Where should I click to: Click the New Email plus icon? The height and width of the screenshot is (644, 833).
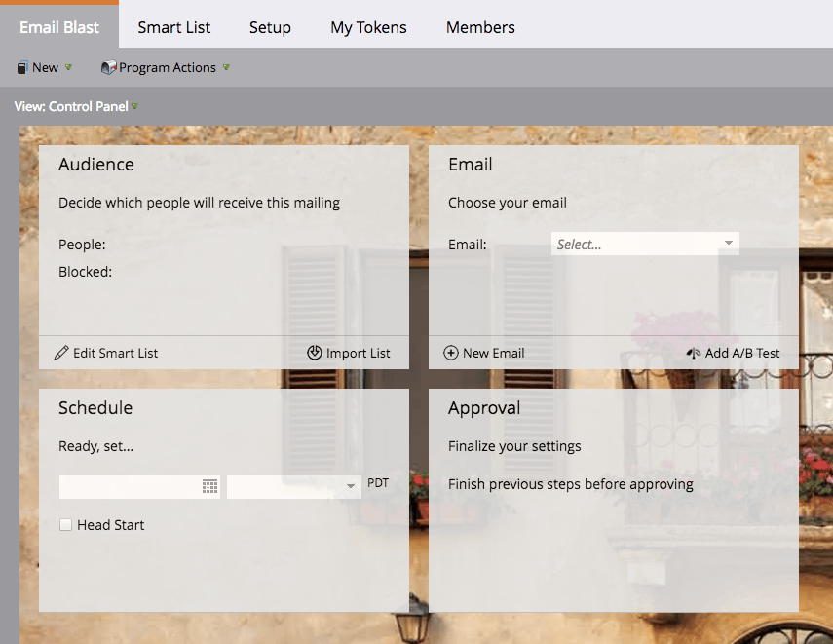point(451,353)
